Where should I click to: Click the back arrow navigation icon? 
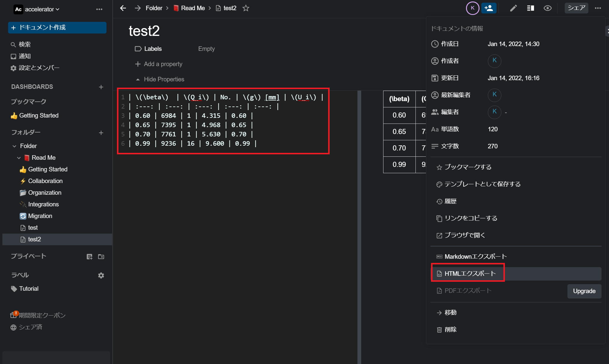click(x=123, y=8)
